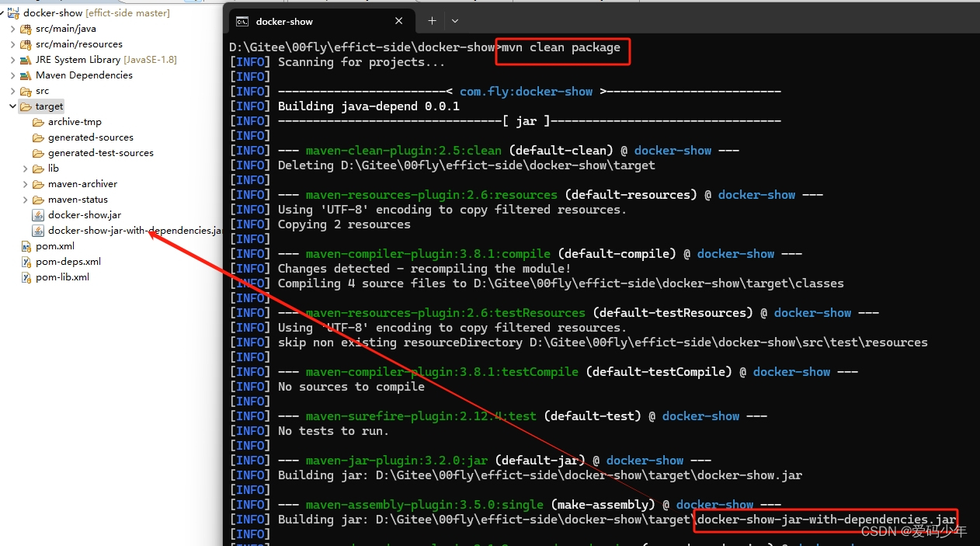980x546 pixels.
Task: Click the src/main/resources folder icon
Action: pyautogui.click(x=26, y=44)
